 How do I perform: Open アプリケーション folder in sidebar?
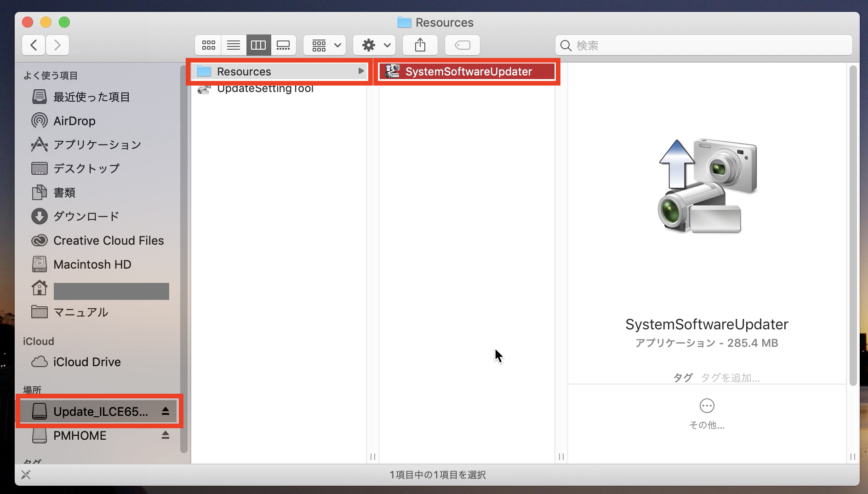click(x=97, y=145)
